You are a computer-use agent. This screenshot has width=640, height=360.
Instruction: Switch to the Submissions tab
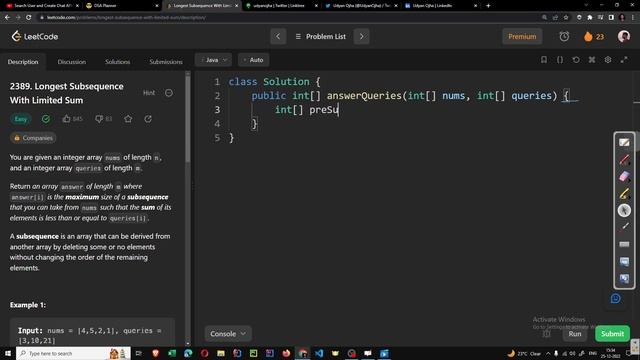pos(166,62)
